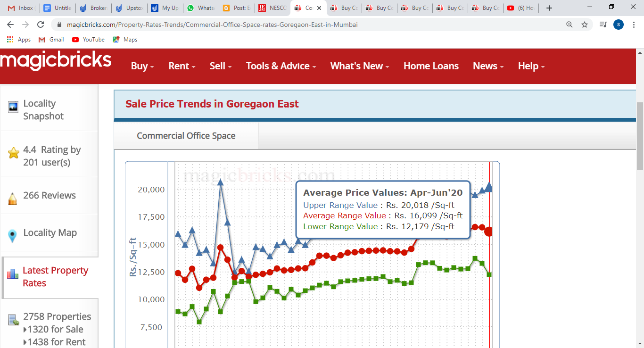Open the 266 Reviews section
This screenshot has height=348, width=644.
pos(50,195)
